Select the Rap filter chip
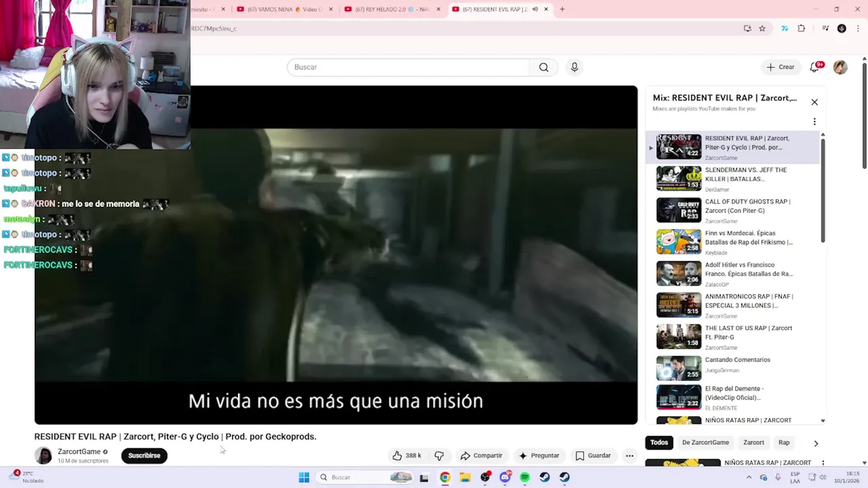Screen dimensions: 868x488 [784, 443]
